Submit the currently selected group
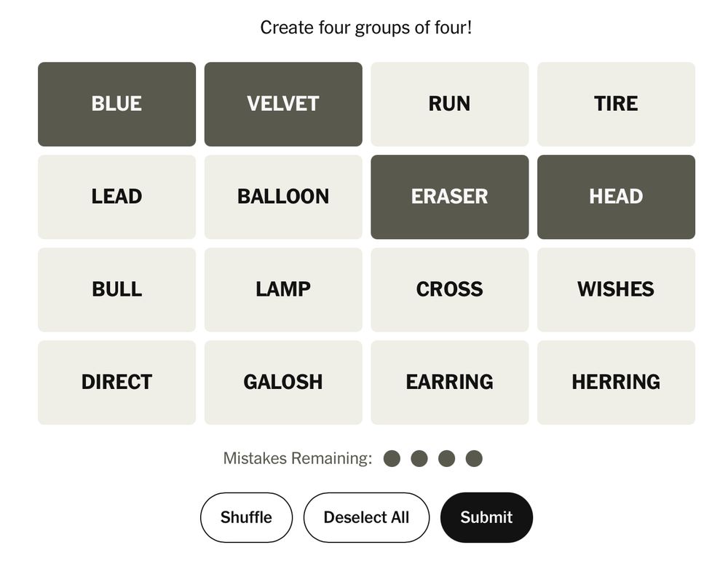 (486, 517)
